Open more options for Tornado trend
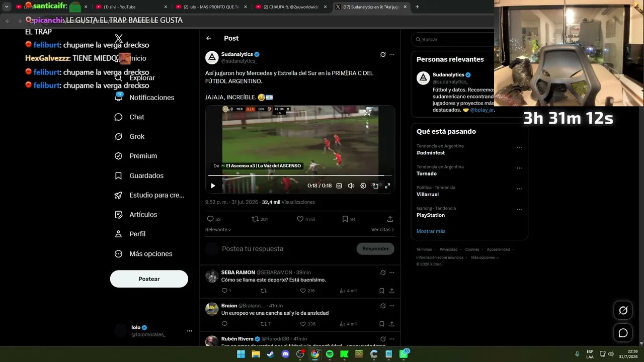 (x=519, y=168)
